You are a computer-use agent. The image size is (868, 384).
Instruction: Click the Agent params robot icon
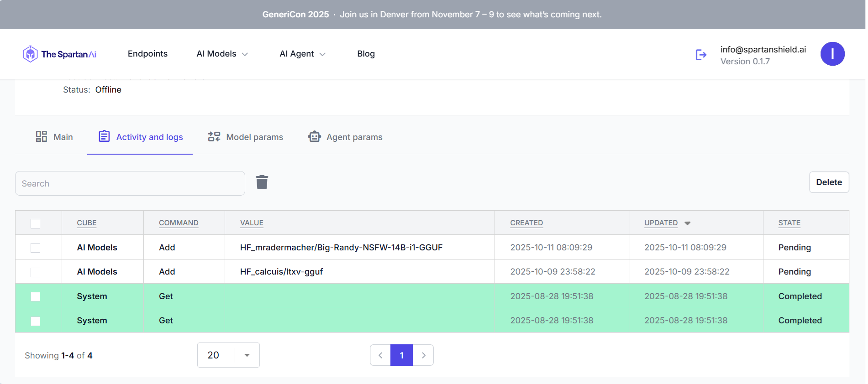[314, 136]
